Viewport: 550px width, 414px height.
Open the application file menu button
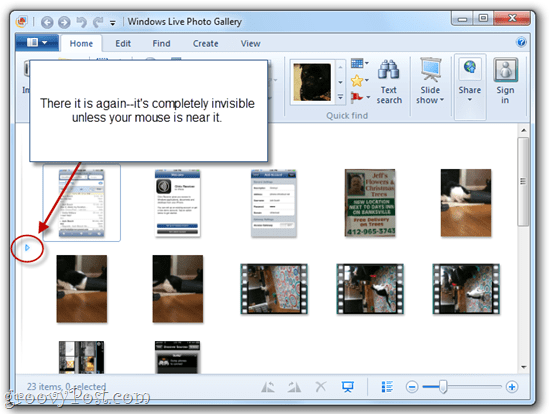click(x=37, y=43)
